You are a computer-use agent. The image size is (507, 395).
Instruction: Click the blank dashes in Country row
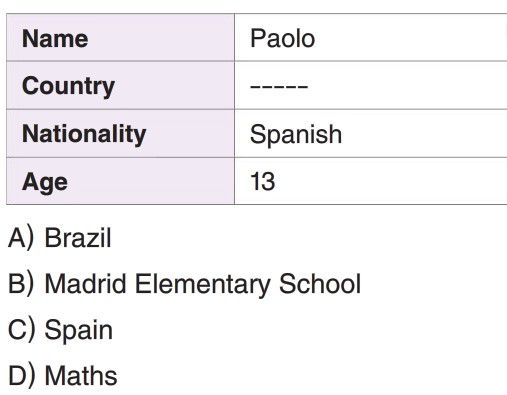279,87
